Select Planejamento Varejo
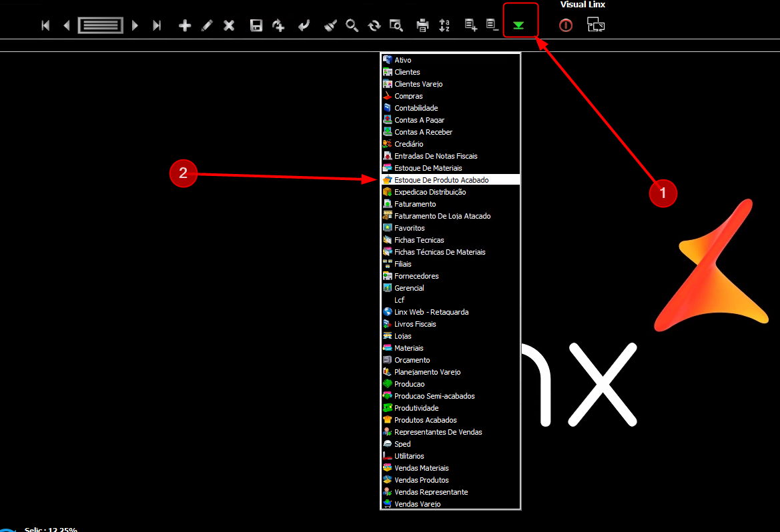The width and height of the screenshot is (780, 532). coord(450,372)
